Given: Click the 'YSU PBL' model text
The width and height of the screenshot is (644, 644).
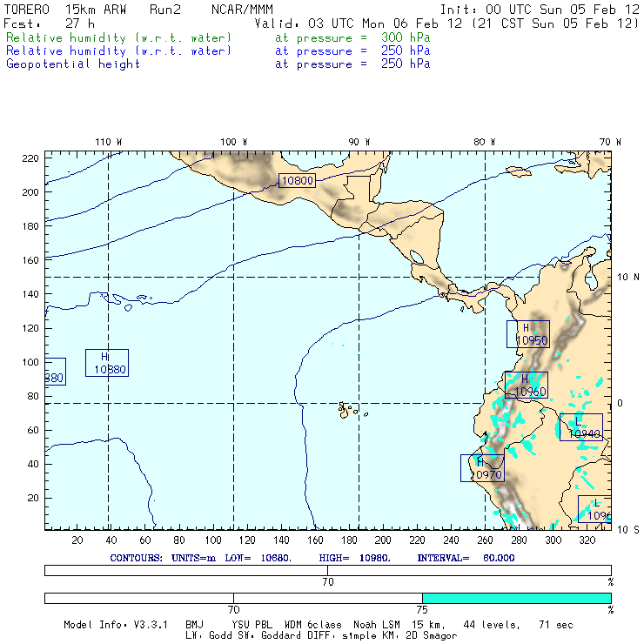Looking at the screenshot, I should 252,625.
